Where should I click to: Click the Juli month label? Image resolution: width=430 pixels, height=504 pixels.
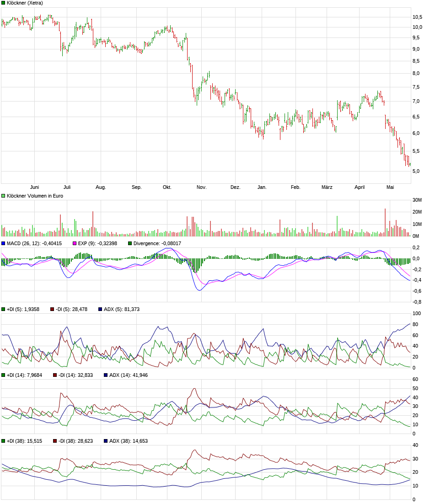click(x=67, y=187)
